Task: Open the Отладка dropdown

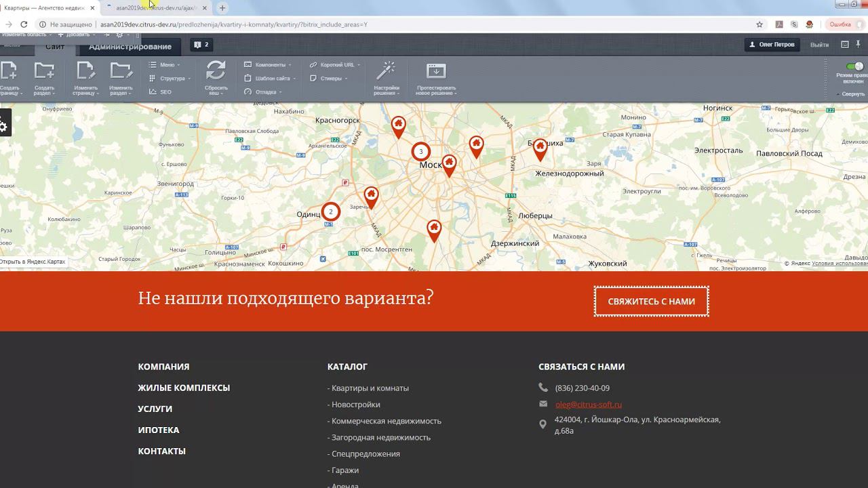Action: coord(263,91)
